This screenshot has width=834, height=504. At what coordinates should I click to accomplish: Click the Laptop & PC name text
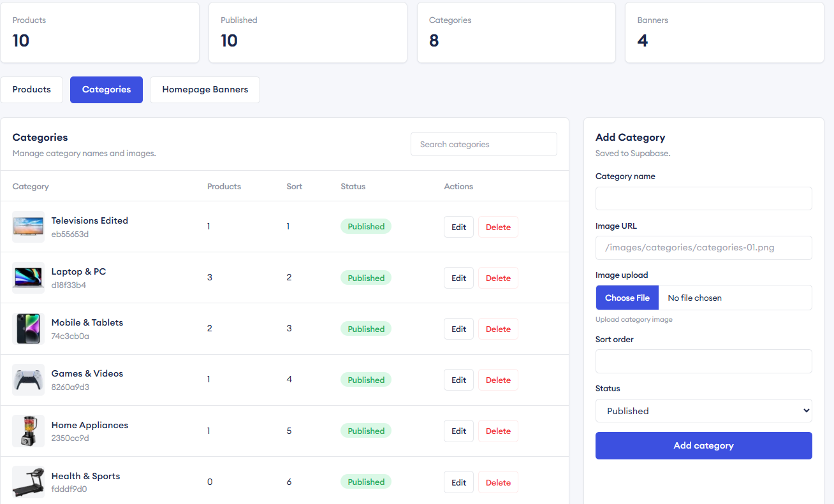coord(78,271)
